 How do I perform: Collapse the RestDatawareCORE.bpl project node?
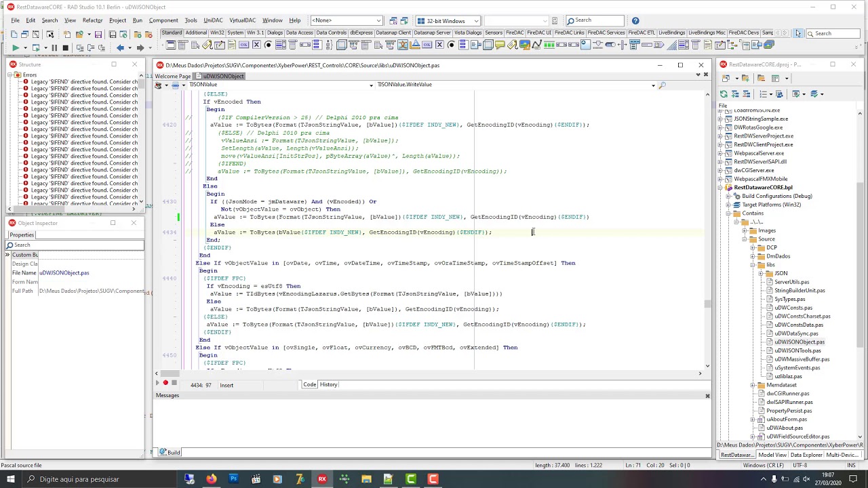720,188
